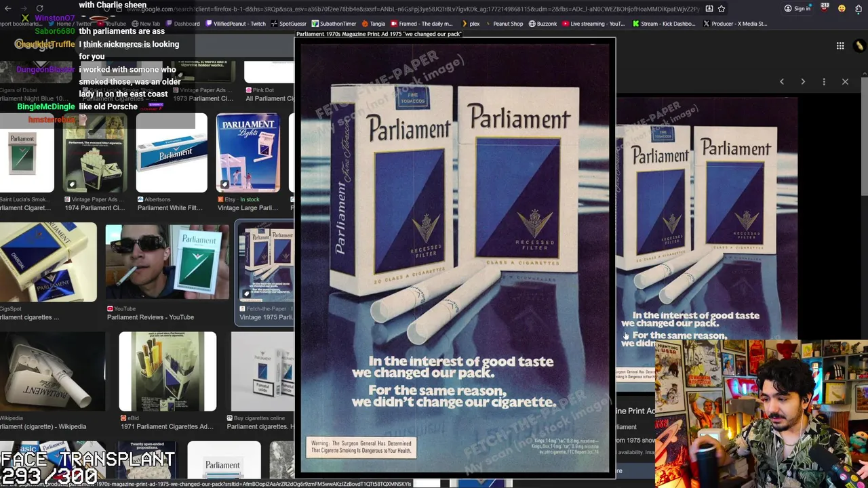Viewport: 868px width, 488px height.
Task: Open the Tangia bookmark
Action: (373, 24)
